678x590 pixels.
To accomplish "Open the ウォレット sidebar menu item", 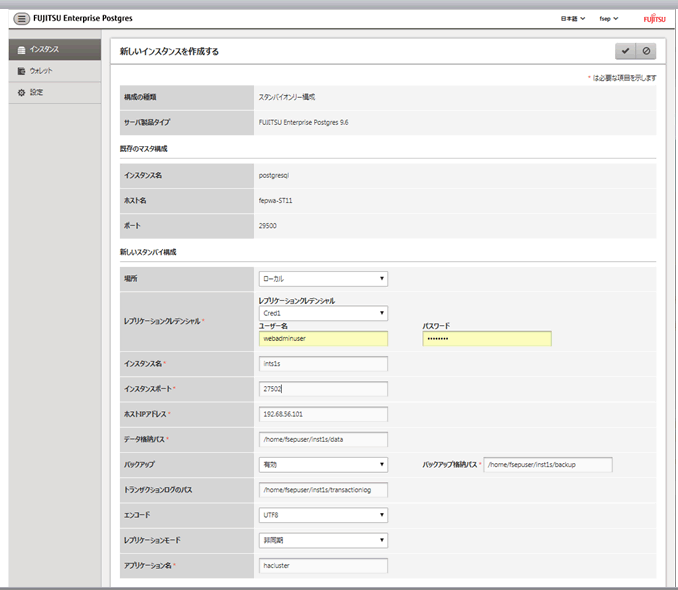I will [x=55, y=71].
